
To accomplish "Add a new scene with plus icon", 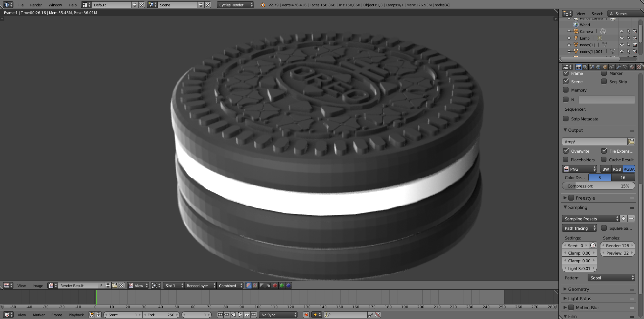I will [201, 5].
